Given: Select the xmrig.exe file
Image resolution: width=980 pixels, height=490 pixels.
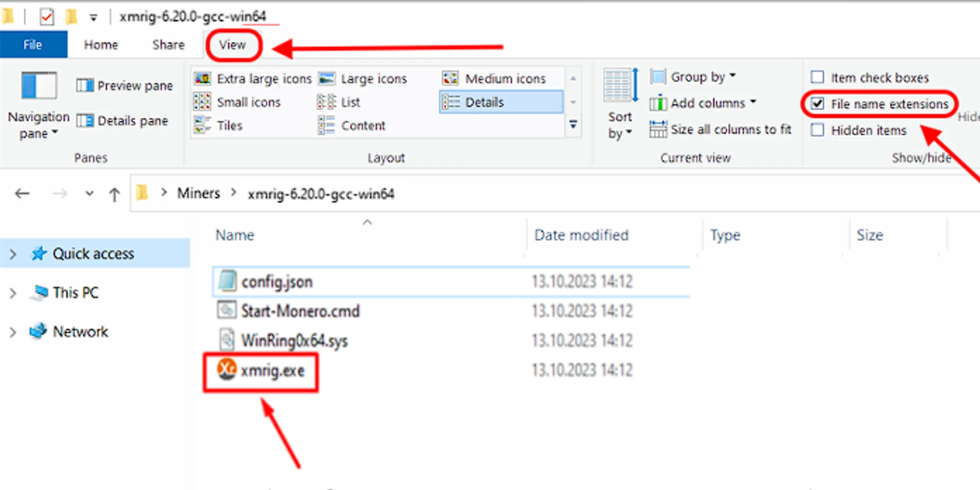Looking at the screenshot, I should (x=272, y=371).
